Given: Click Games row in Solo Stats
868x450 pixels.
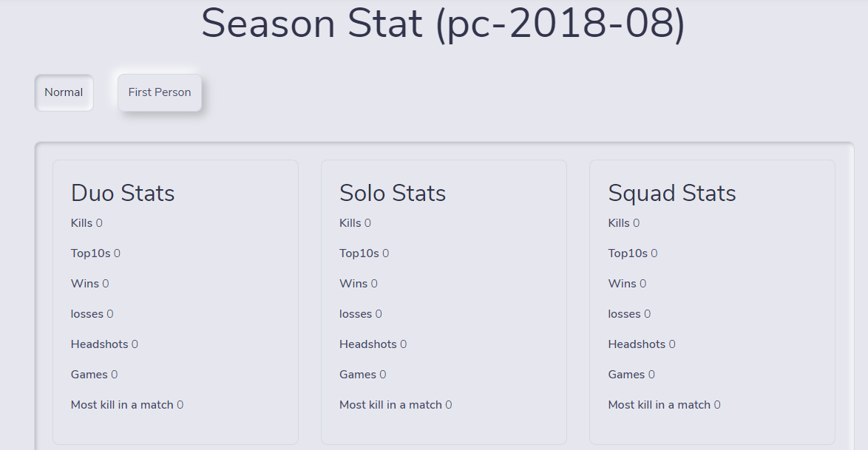Looking at the screenshot, I should pyautogui.click(x=362, y=375).
